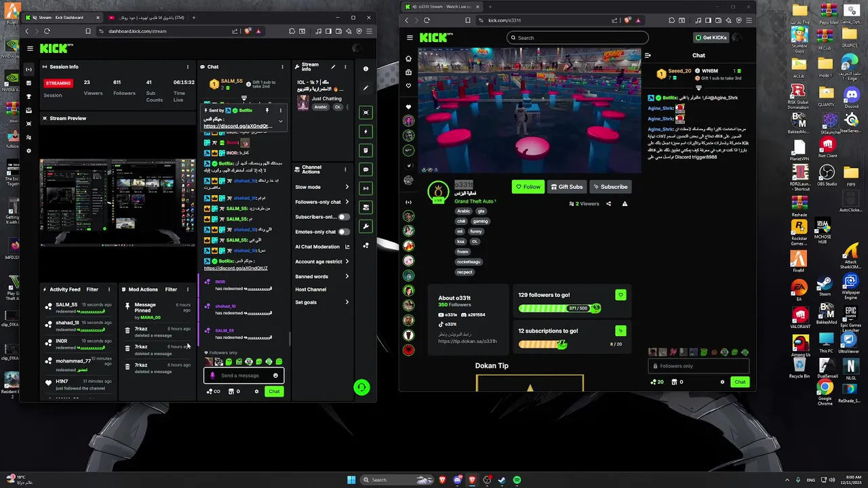Image resolution: width=868 pixels, height=488 pixels.
Task: Click the heart button on the followers goal
Action: pyautogui.click(x=620, y=295)
